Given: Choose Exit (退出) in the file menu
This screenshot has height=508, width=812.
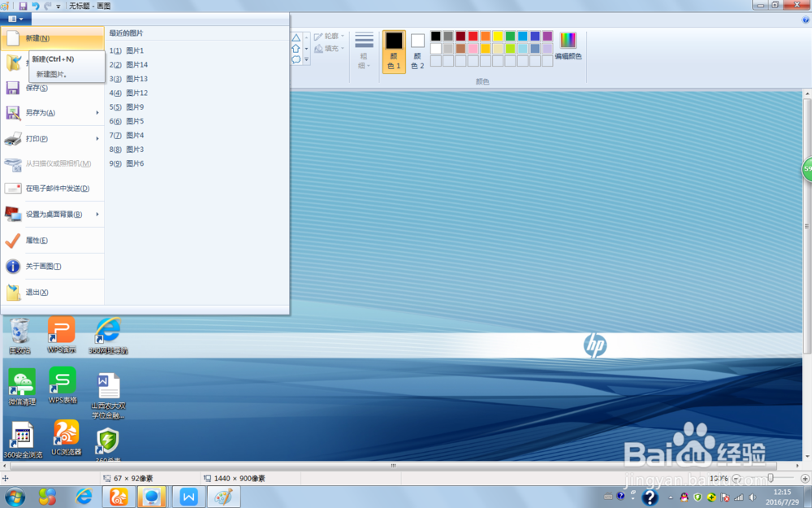Looking at the screenshot, I should (x=52, y=292).
